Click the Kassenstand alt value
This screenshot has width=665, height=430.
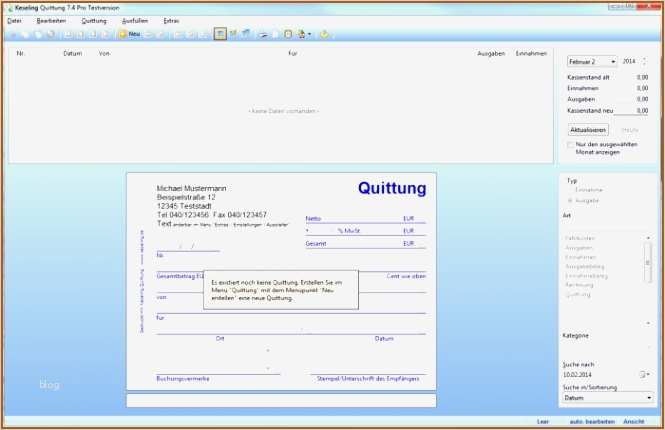coord(642,78)
